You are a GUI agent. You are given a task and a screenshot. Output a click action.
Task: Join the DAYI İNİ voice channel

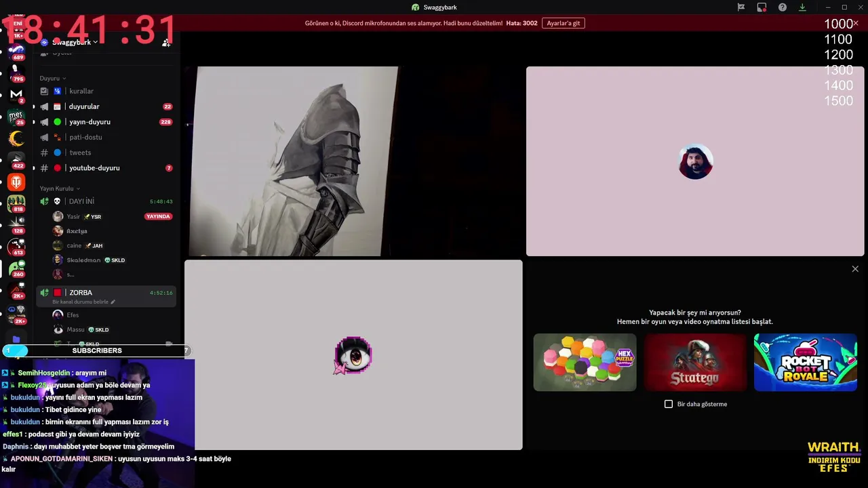pyautogui.click(x=106, y=201)
